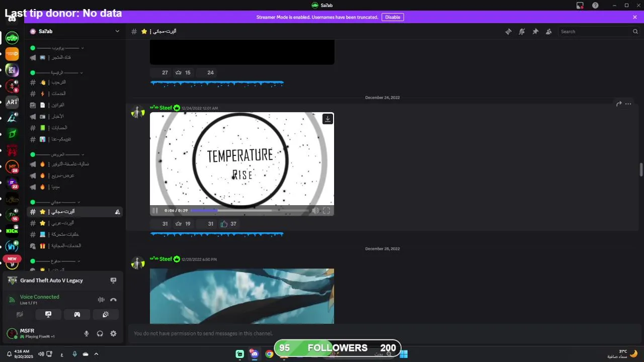
Task: Deafen with the headphones icon
Action: (x=100, y=333)
